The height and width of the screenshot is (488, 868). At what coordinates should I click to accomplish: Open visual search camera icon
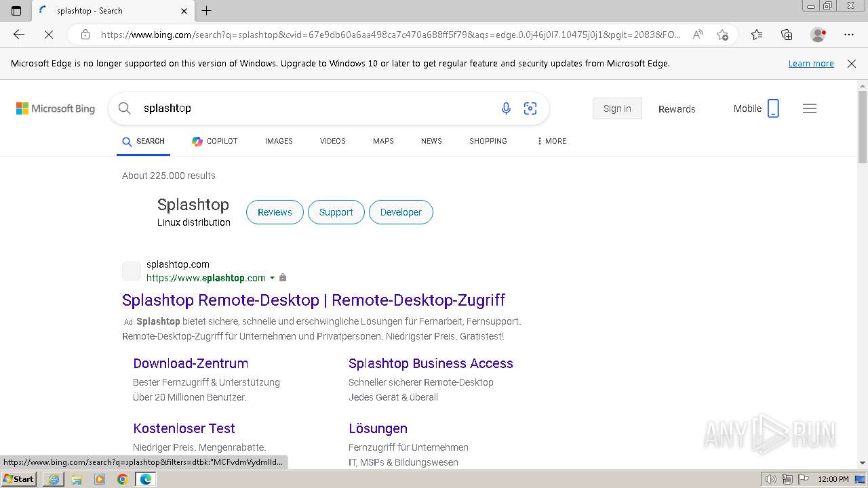[x=530, y=108]
